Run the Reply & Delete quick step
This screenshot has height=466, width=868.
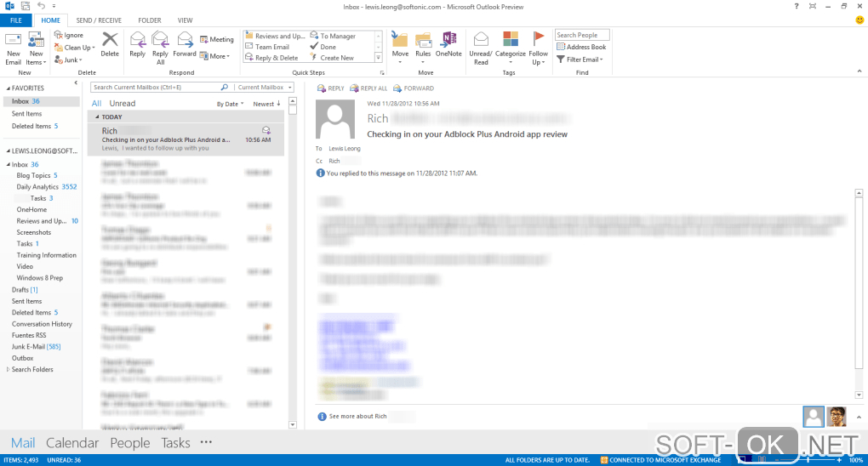[x=271, y=58]
